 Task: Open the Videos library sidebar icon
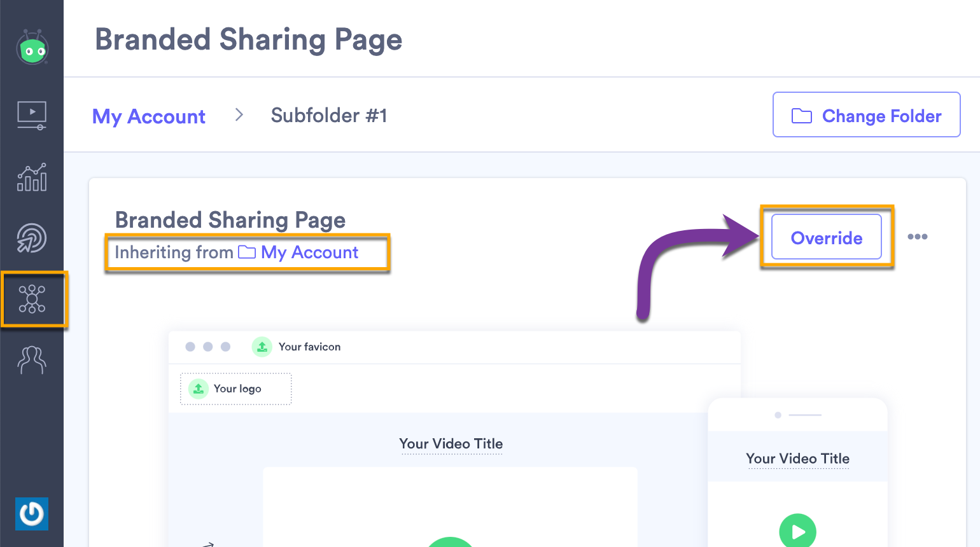point(32,116)
